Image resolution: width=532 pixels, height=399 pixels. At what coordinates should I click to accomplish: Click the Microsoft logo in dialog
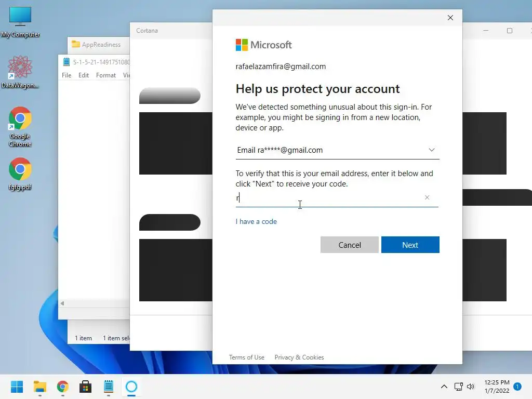pyautogui.click(x=263, y=45)
